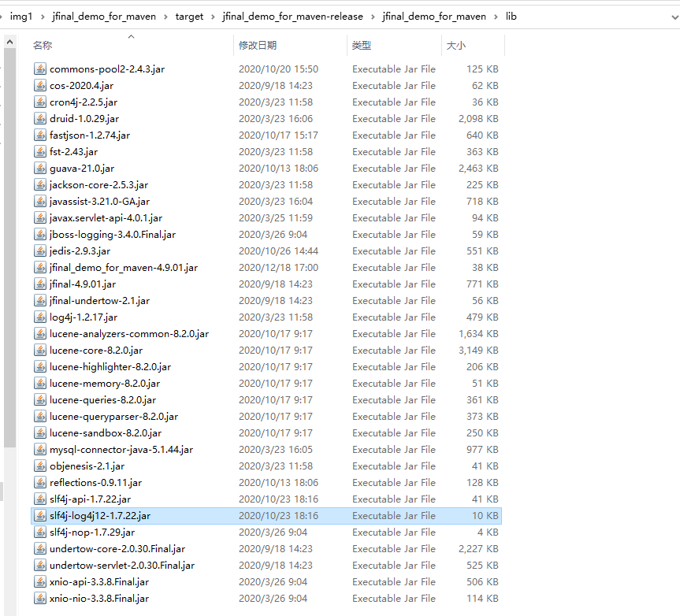680x616 pixels.
Task: Click the size value 977 KB
Action: point(482,450)
